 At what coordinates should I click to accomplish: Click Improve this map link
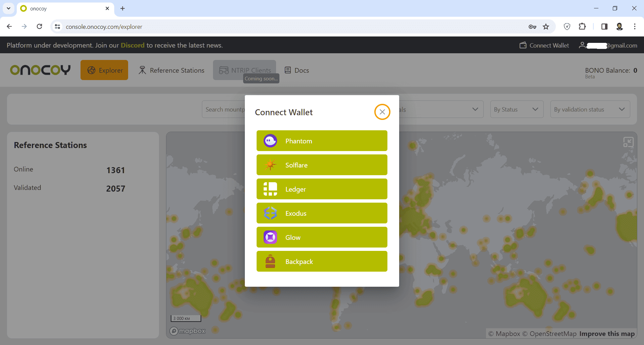click(x=607, y=334)
